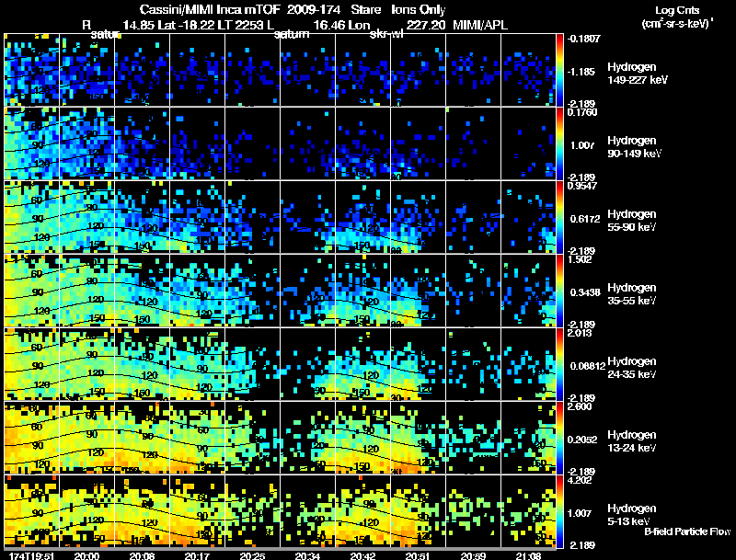
Task: Click the 20:42 frame of the 5-13 keV panel
Action: tap(362, 511)
